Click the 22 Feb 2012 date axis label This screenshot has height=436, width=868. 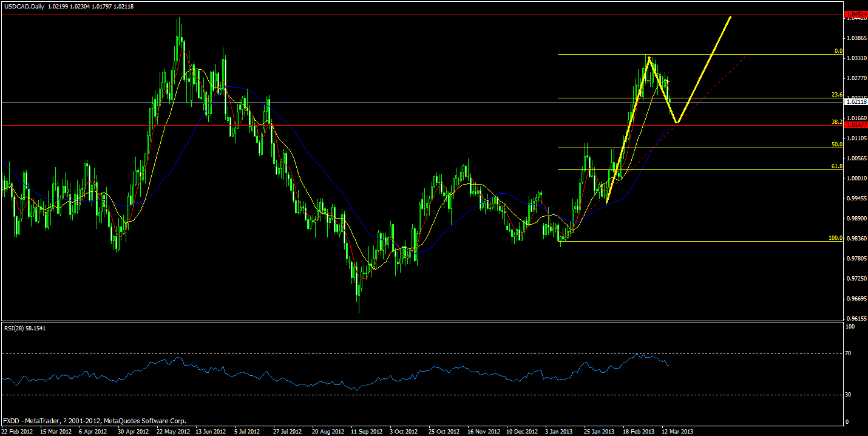coord(18,432)
